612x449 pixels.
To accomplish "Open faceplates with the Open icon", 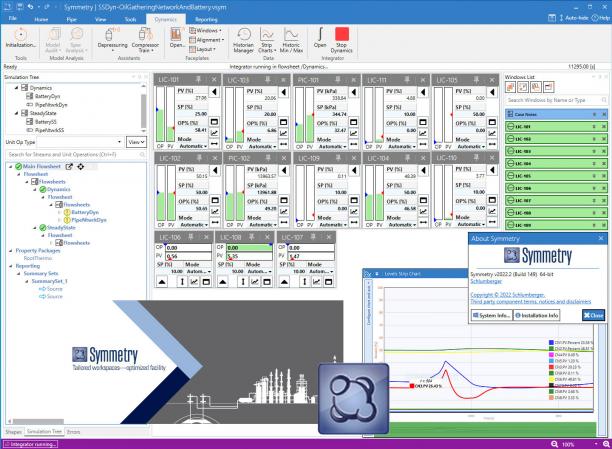I will 177,38.
